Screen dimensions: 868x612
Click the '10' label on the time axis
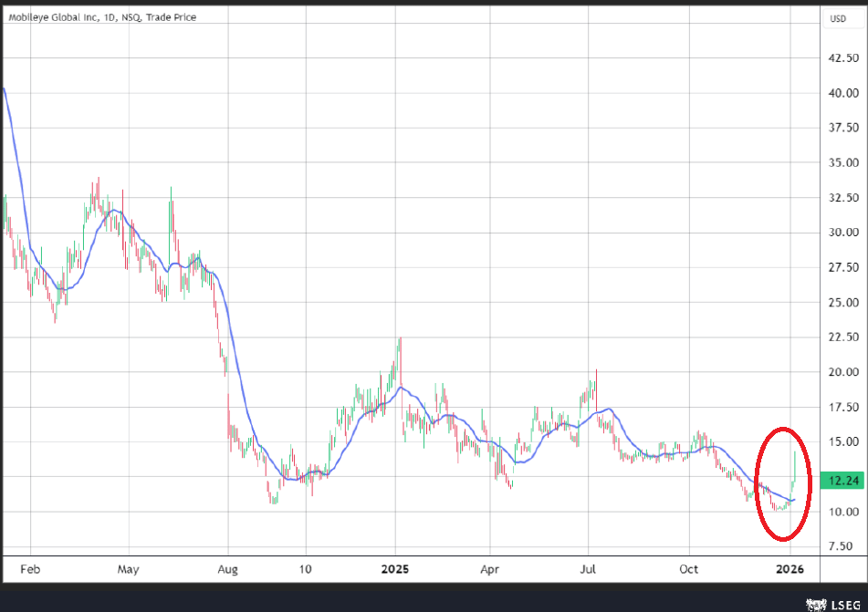pos(306,569)
